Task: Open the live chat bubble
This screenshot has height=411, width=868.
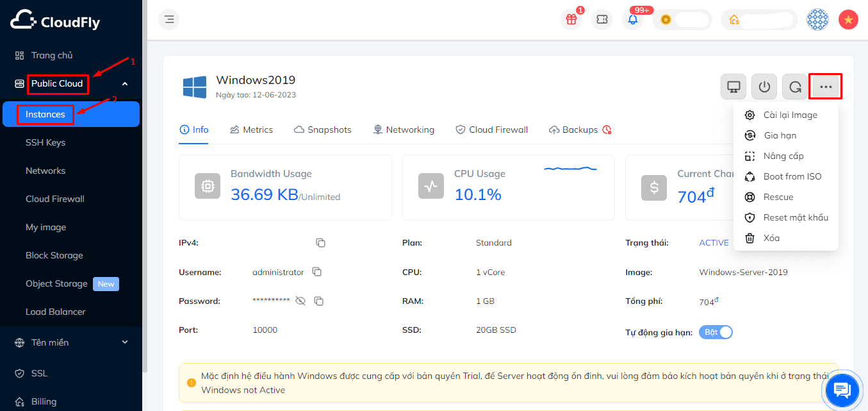Action: coord(842,389)
